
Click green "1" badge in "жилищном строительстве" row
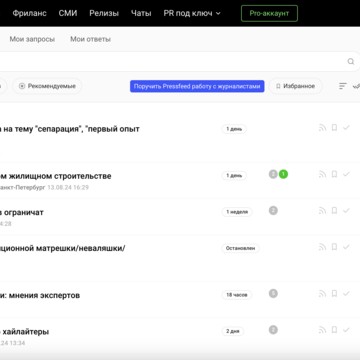tap(283, 174)
